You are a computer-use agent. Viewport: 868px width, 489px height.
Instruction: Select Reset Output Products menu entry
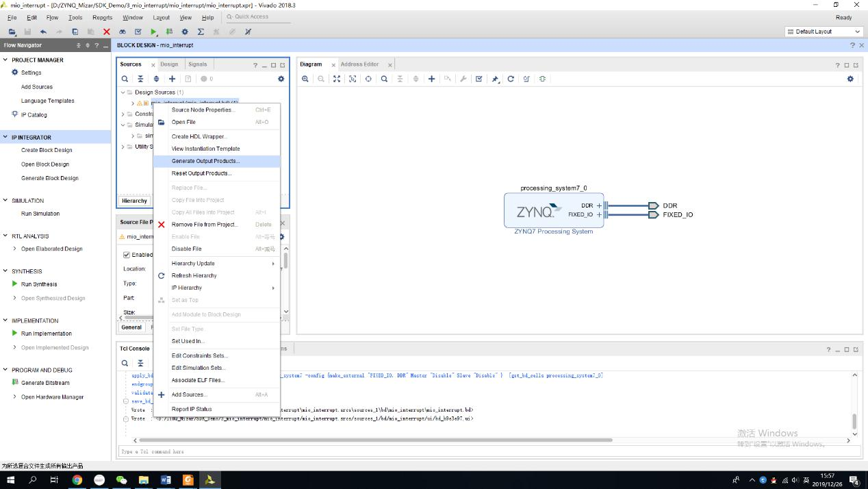click(216, 173)
